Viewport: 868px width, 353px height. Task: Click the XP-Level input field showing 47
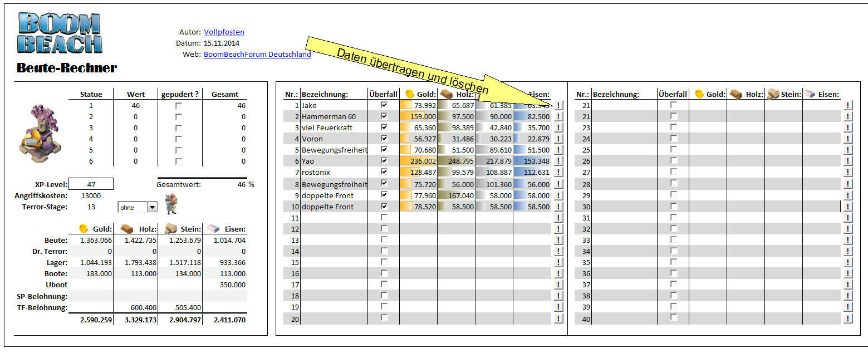[x=91, y=184]
